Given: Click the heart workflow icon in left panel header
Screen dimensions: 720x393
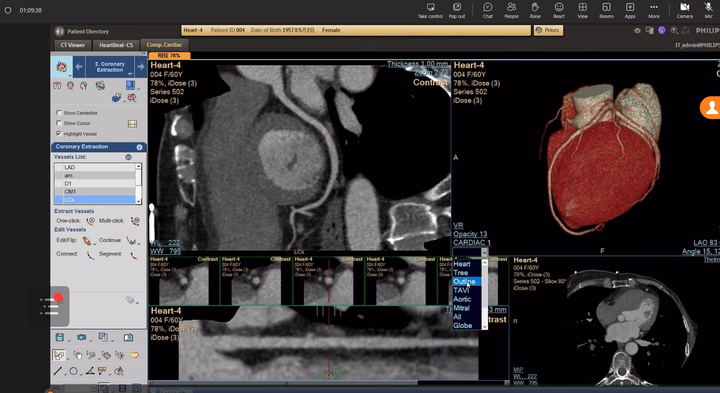Looking at the screenshot, I should pos(61,67).
